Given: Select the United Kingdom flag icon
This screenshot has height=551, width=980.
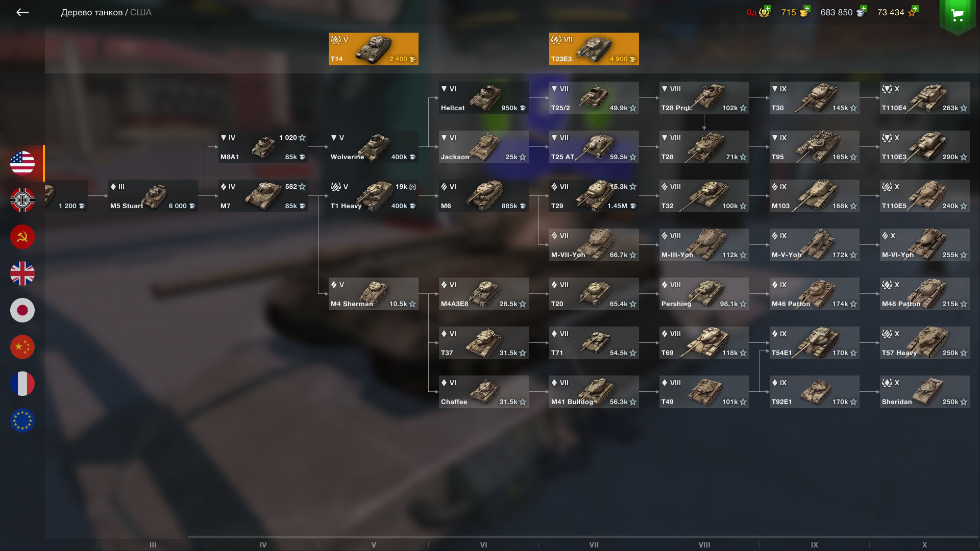Looking at the screenshot, I should click(x=22, y=273).
